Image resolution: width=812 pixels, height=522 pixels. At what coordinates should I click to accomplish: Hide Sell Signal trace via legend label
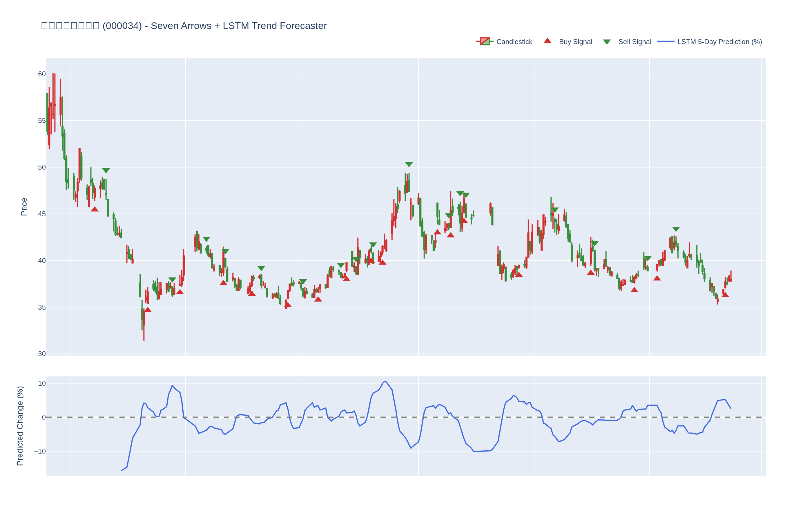click(635, 42)
